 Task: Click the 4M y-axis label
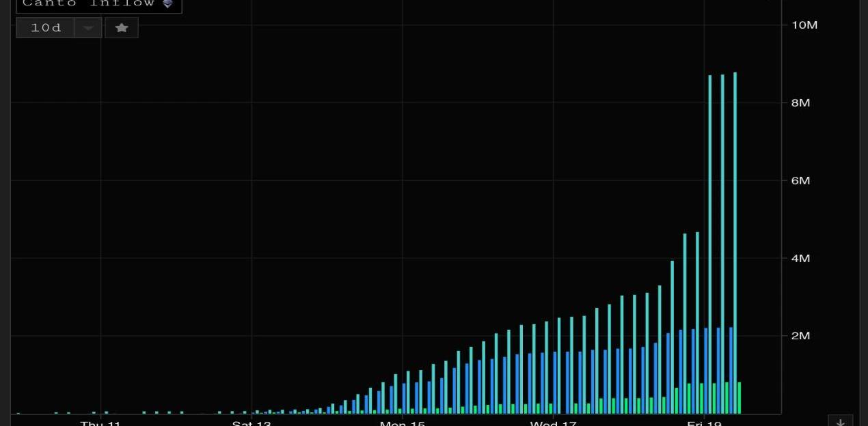pos(800,259)
